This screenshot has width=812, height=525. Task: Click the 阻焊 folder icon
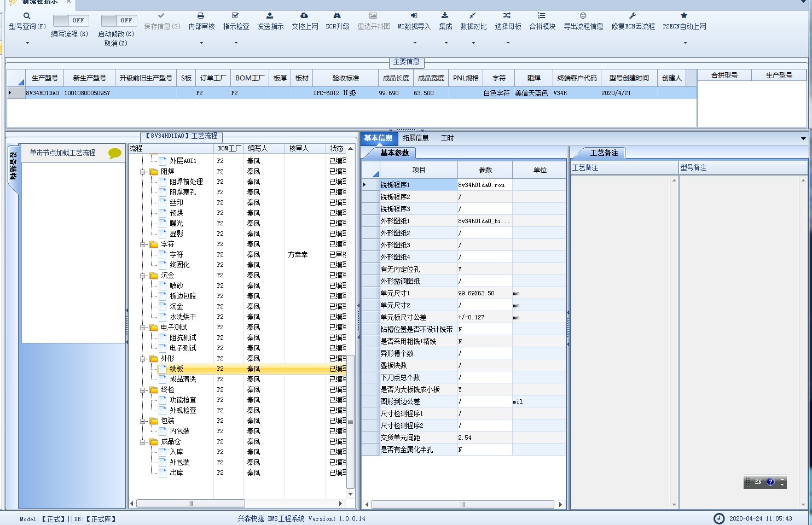(154, 171)
